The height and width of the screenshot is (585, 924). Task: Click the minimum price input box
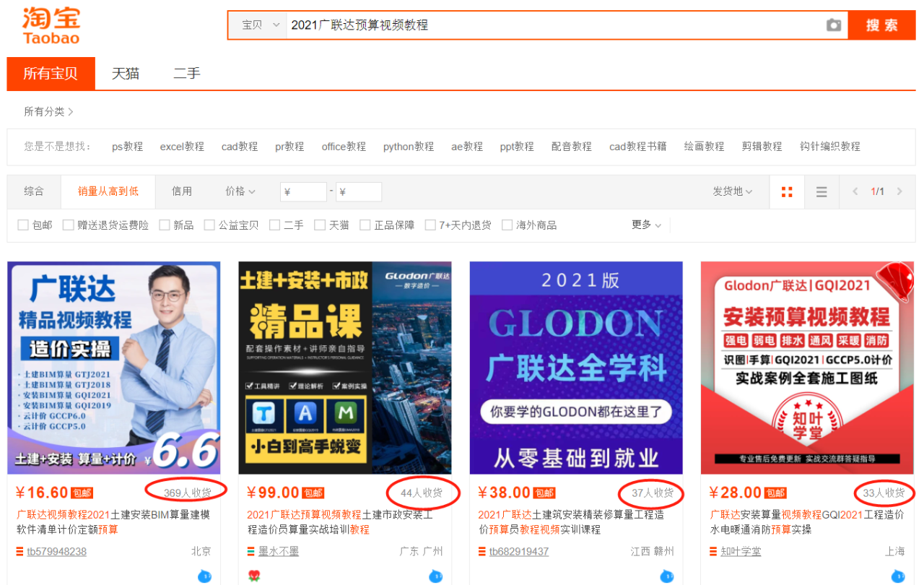[303, 192]
